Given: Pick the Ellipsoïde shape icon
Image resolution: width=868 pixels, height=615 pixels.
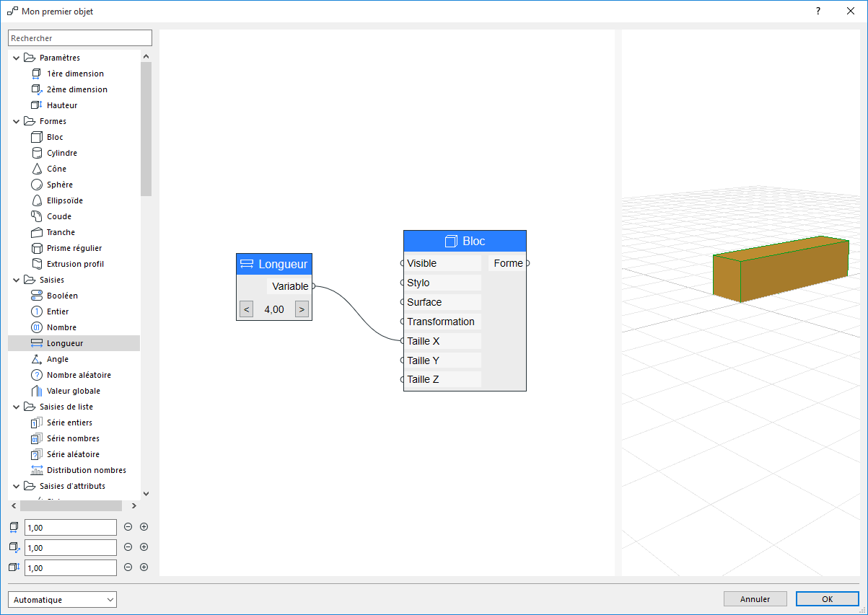Looking at the screenshot, I should pos(37,200).
